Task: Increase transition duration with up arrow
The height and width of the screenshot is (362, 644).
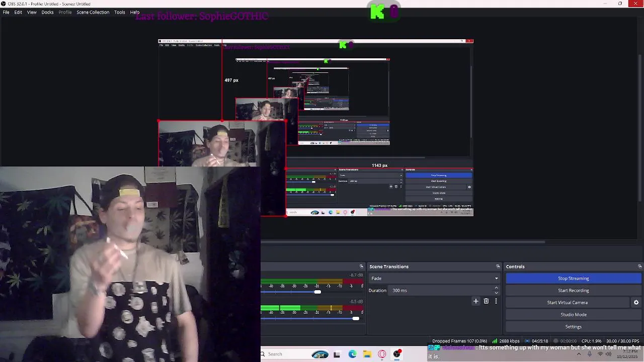Action: click(496, 288)
